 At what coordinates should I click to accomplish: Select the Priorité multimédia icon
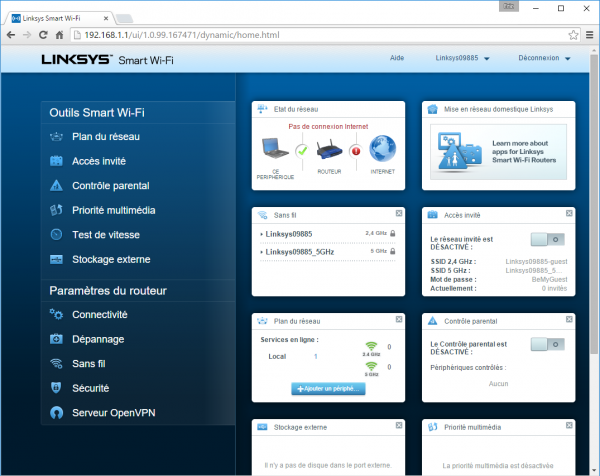click(56, 210)
